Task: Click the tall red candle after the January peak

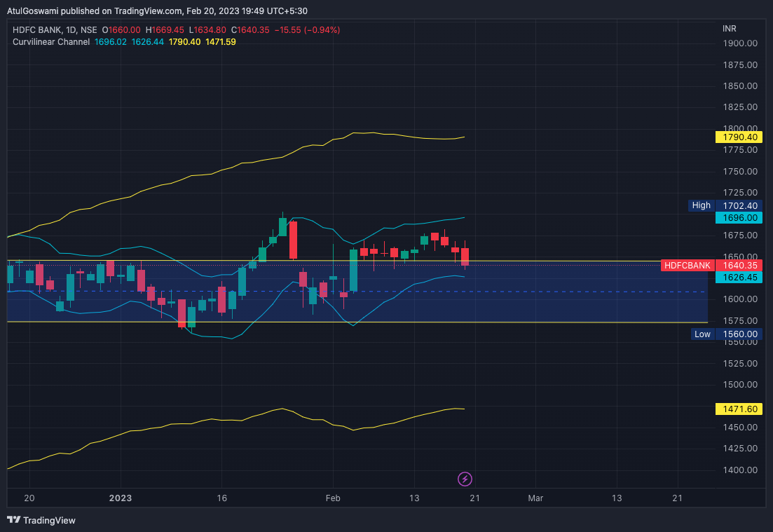Action: click(x=293, y=240)
